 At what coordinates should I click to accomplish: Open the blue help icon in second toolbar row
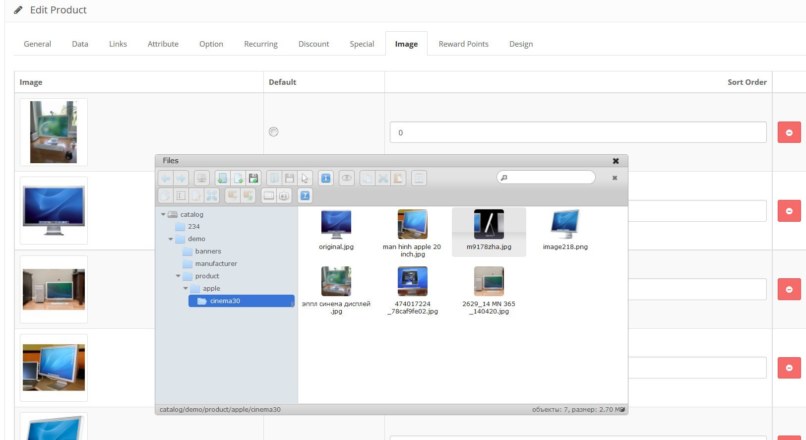click(x=305, y=196)
